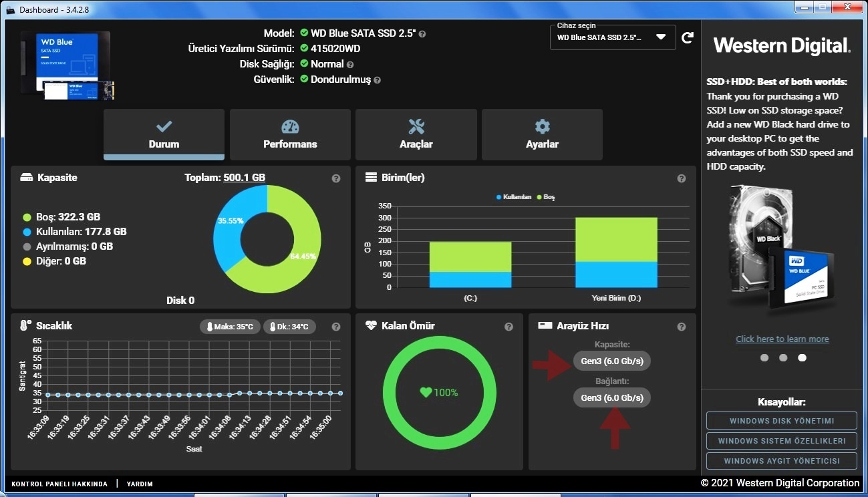Toggle the Kullanılan series in the chart legend
Screen dimensions: 868x497
pyautogui.click(x=514, y=197)
